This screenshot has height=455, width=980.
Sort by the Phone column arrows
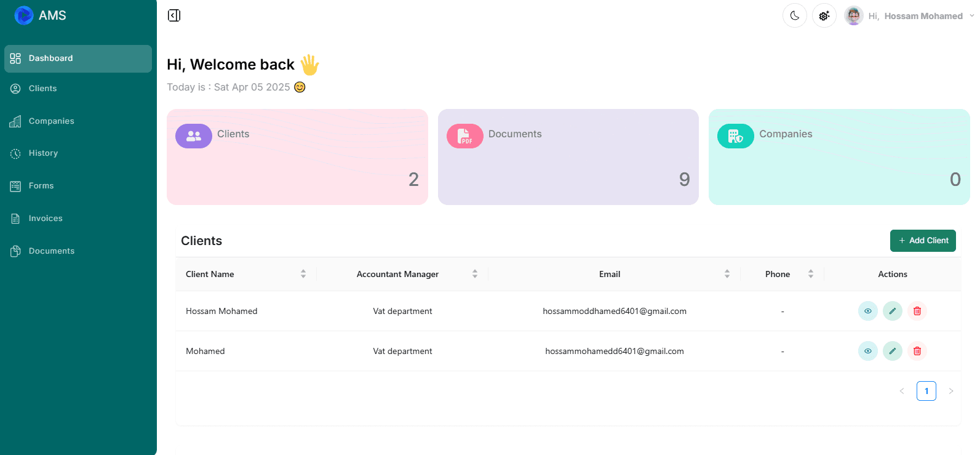[811, 274]
